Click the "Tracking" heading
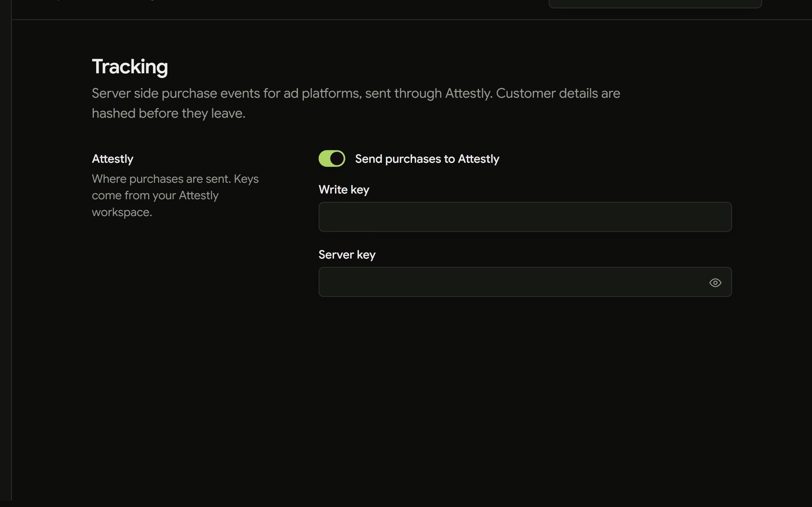Screen dimensions: 812x507 click(130, 67)
